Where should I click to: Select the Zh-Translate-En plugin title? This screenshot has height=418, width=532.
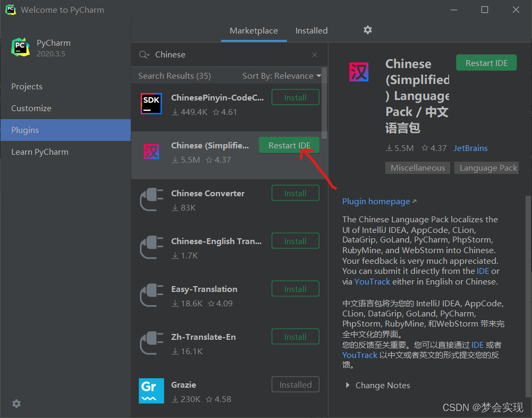tap(203, 337)
